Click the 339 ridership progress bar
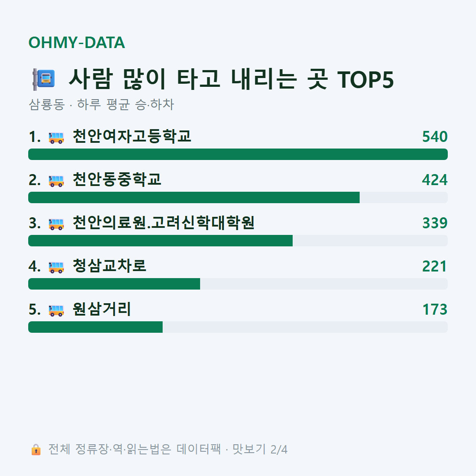 [x=238, y=241]
